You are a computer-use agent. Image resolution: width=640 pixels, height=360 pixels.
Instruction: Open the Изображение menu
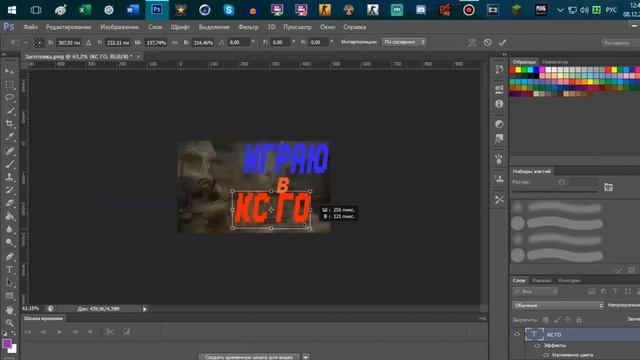click(120, 27)
